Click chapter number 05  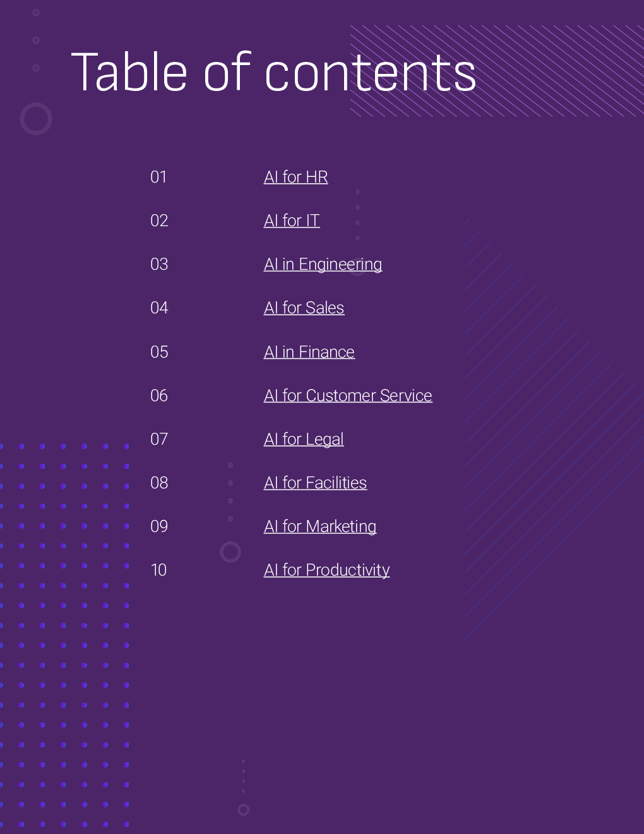(x=159, y=352)
